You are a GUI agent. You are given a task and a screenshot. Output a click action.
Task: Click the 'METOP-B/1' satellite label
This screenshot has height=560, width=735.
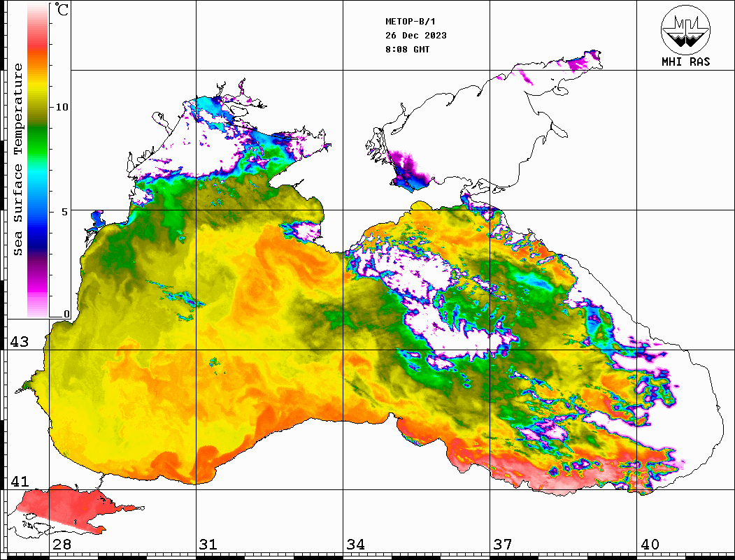pos(411,22)
